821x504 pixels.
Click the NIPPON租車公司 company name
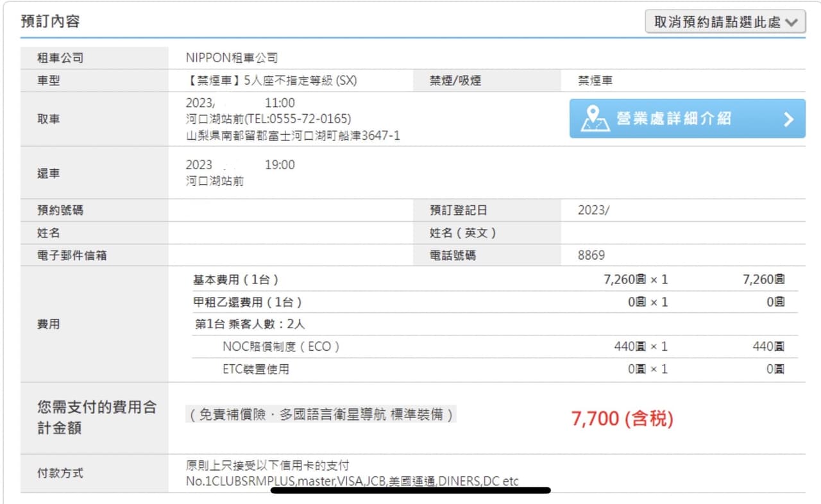(x=232, y=58)
